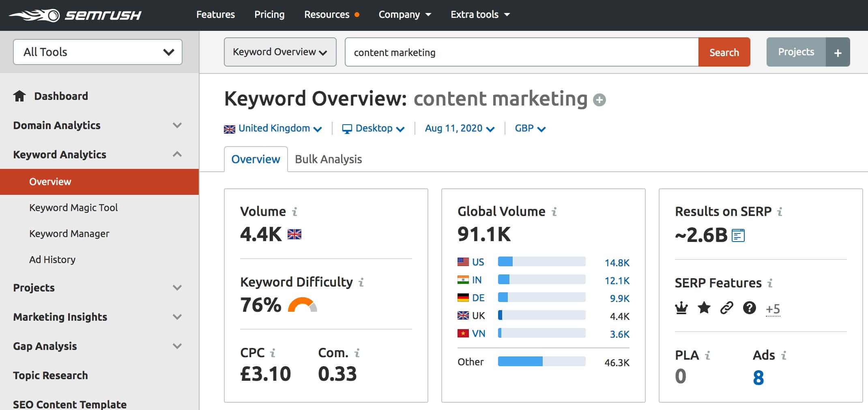Image resolution: width=868 pixels, height=410 pixels.
Task: Click the sitelinks chain icon in SERP Features
Action: 727,308
